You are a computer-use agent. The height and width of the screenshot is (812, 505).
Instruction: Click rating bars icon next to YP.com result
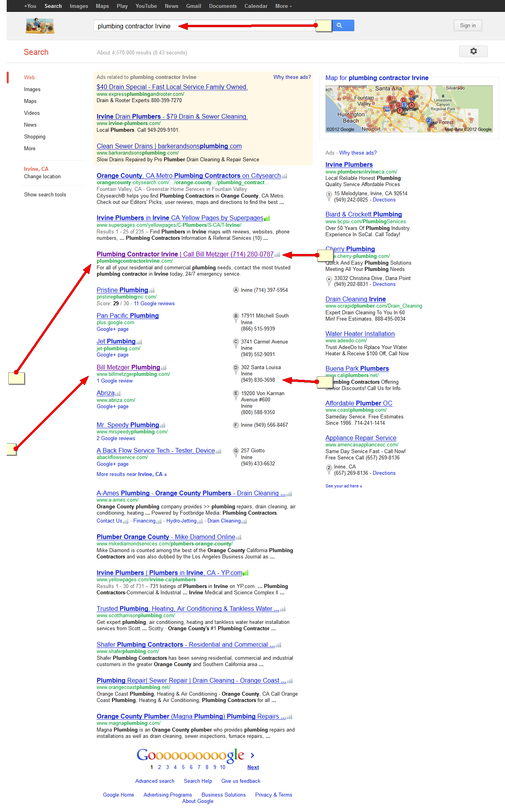[x=246, y=573]
